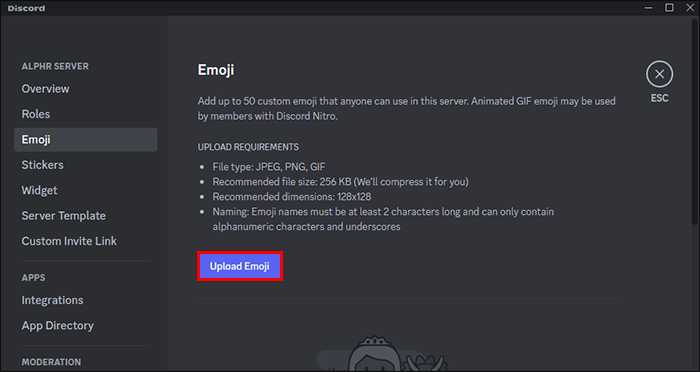The height and width of the screenshot is (372, 700).
Task: Minimize the Discord window
Action: [x=649, y=8]
